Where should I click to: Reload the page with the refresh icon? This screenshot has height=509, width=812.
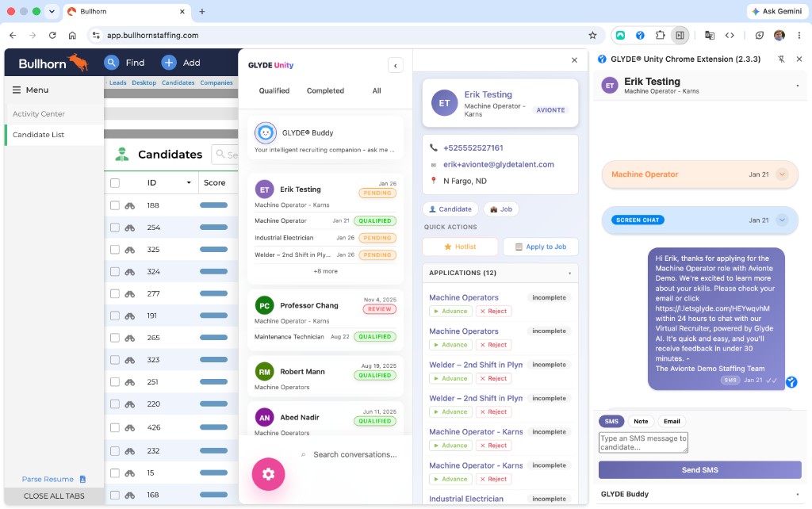click(x=52, y=35)
